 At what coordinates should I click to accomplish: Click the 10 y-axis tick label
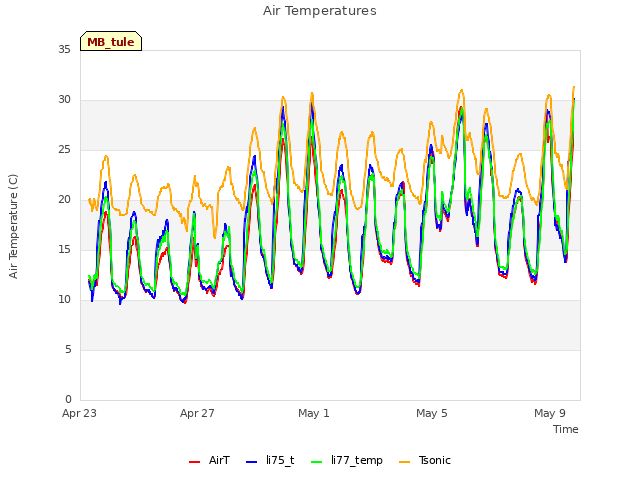[64, 300]
